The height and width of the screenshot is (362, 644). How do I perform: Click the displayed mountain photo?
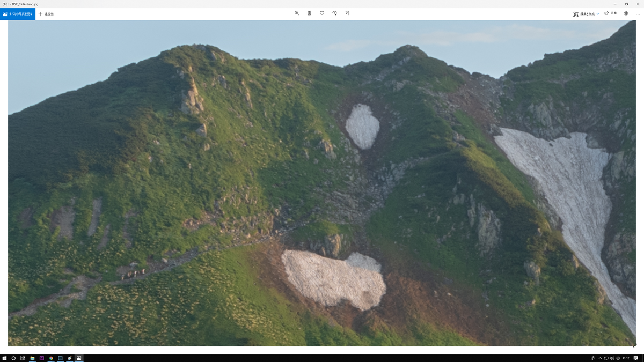click(322, 183)
